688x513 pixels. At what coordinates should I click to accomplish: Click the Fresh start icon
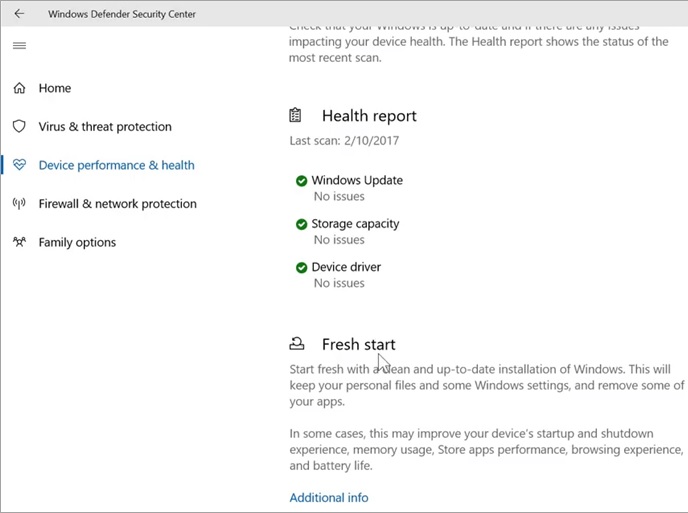pyautogui.click(x=296, y=344)
